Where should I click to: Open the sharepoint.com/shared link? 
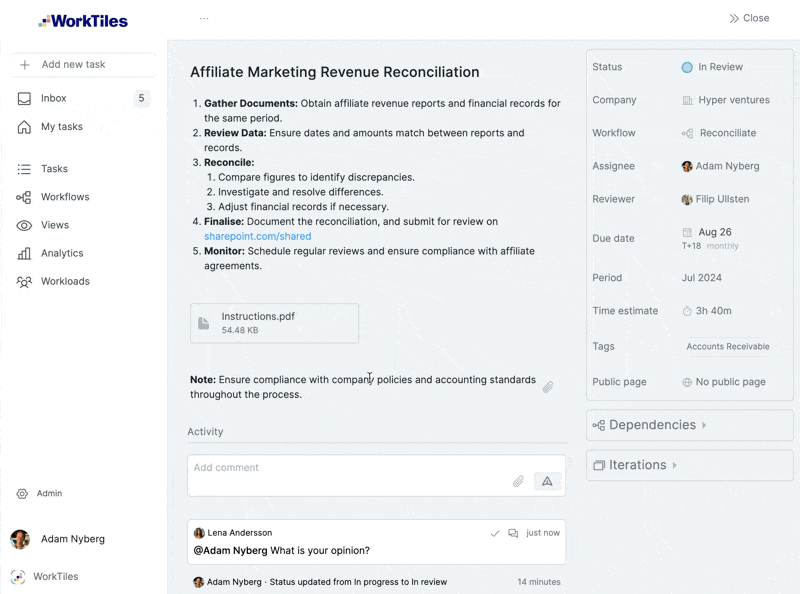pyautogui.click(x=257, y=236)
